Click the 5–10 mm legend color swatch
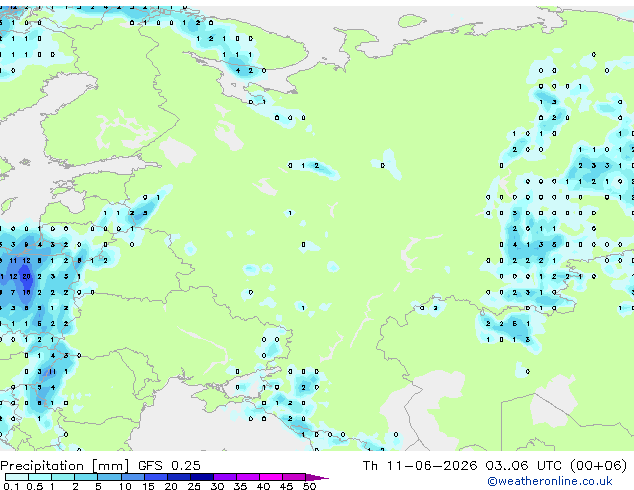Image resolution: width=634 pixels, height=490 pixels. (x=110, y=477)
